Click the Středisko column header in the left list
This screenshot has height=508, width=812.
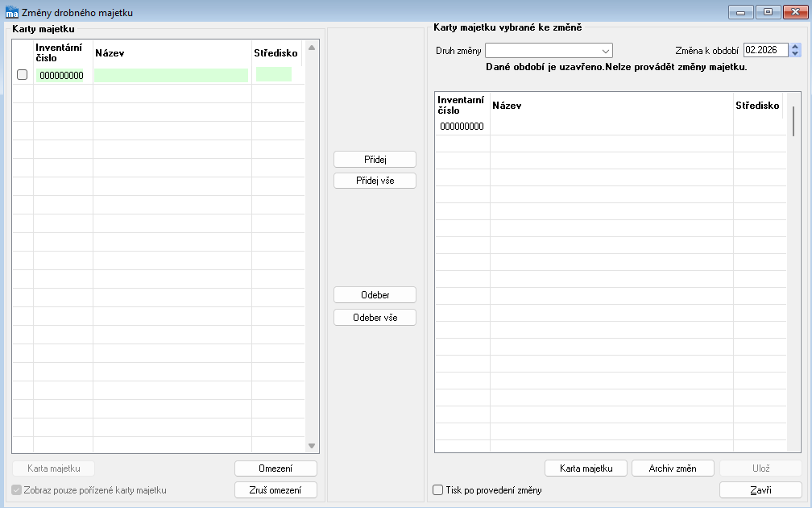(275, 53)
